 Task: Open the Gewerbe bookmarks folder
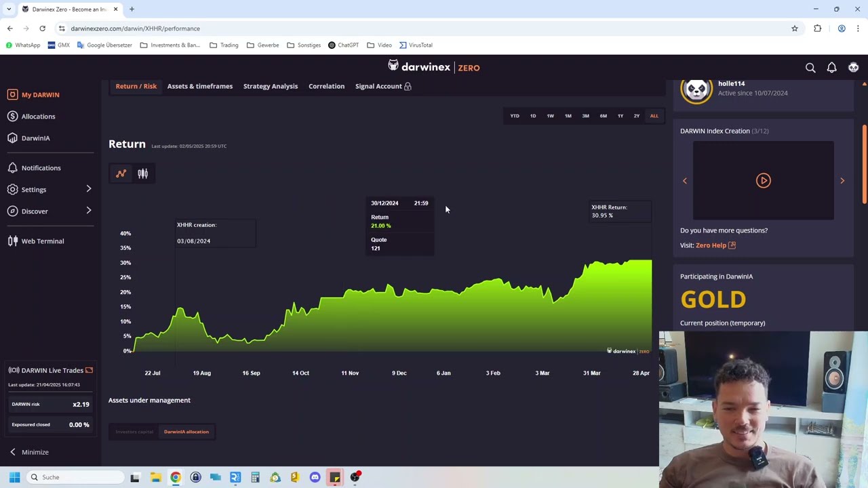(263, 45)
